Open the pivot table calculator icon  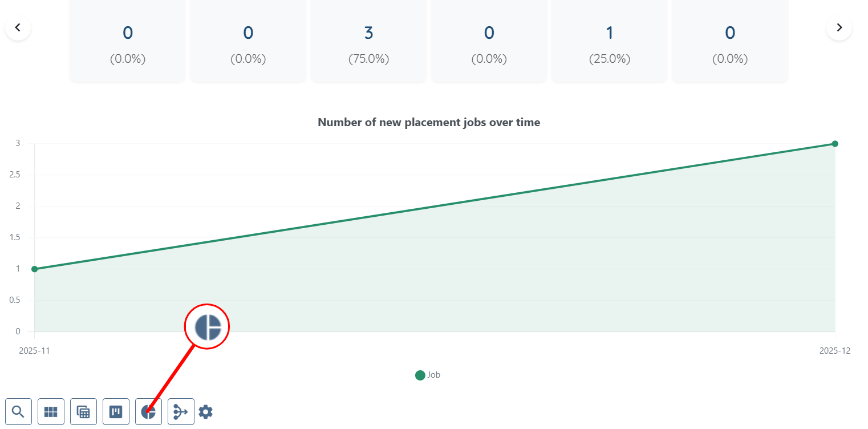(83, 411)
